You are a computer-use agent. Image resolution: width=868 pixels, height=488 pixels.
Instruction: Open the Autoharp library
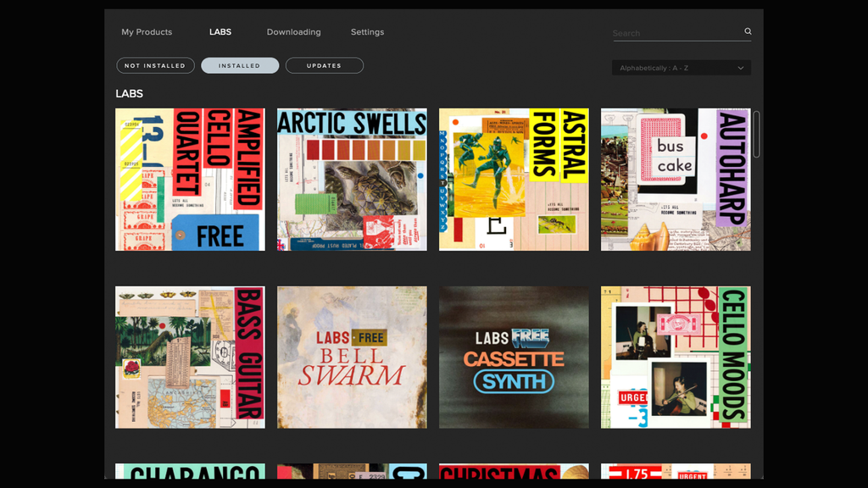click(675, 178)
